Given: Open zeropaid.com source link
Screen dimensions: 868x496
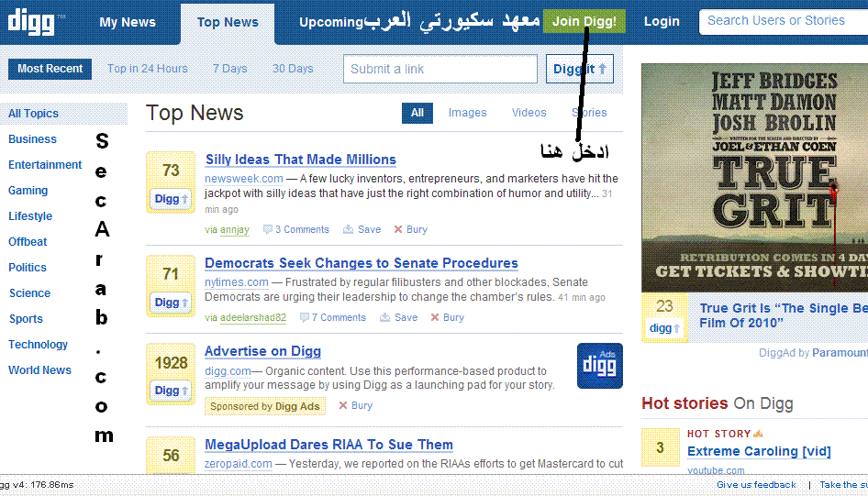Looking at the screenshot, I should click(x=238, y=464).
